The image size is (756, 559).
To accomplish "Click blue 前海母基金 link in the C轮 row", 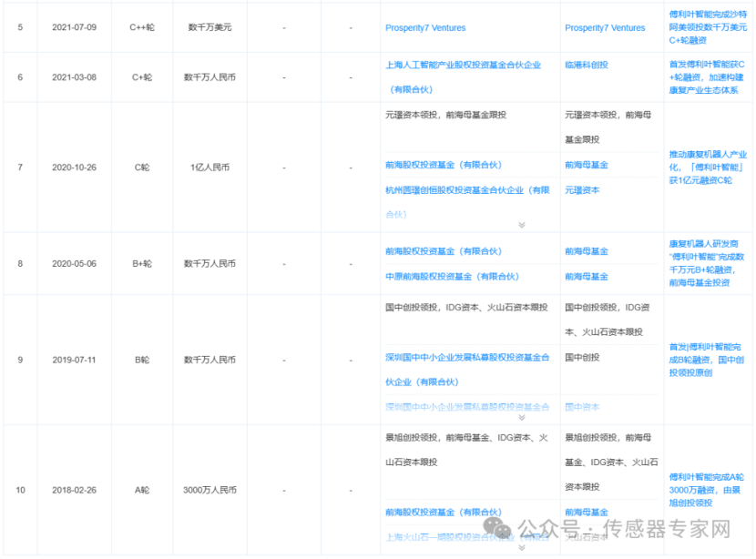I will 587,165.
